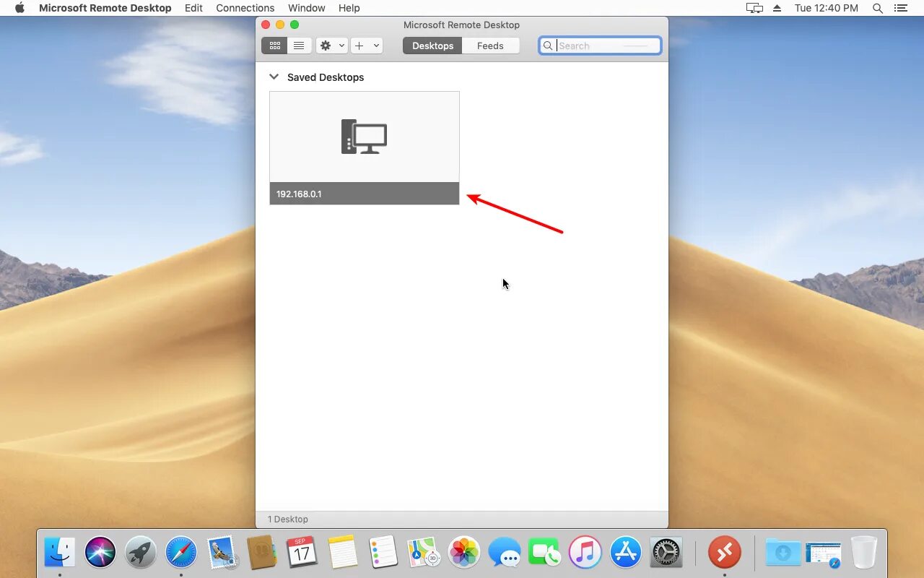The width and height of the screenshot is (924, 578).
Task: Open the Connections menu
Action: 245,8
